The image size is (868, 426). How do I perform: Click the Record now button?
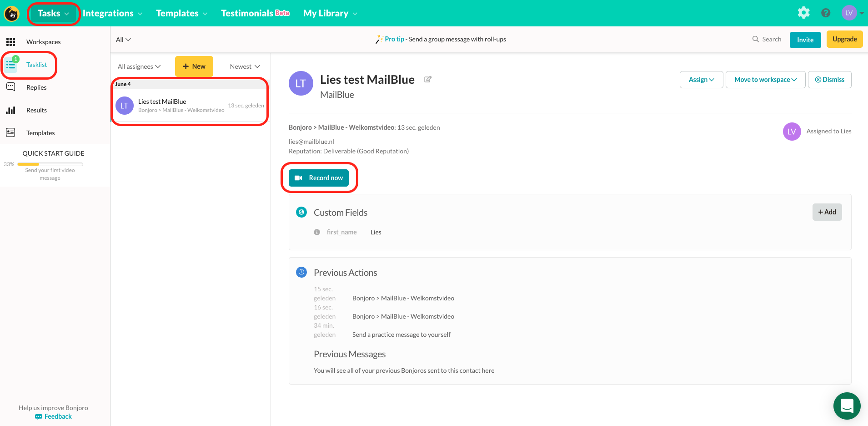(319, 178)
